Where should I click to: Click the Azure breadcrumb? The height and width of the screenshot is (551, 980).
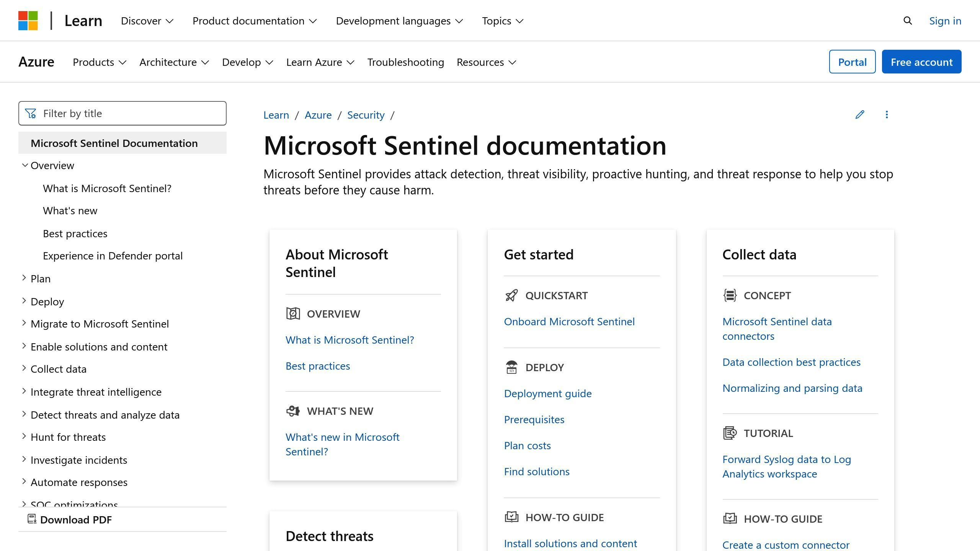click(318, 115)
